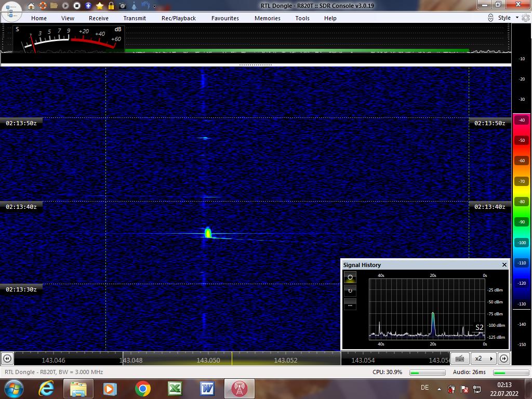
Task: Start the radio with the play icon
Action: [x=65, y=6]
